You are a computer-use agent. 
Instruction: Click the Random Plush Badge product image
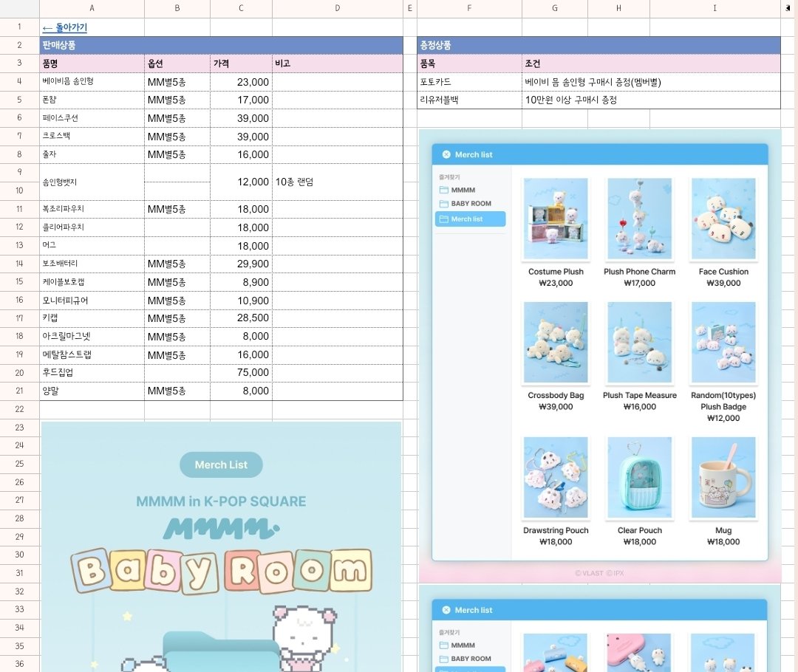(723, 342)
